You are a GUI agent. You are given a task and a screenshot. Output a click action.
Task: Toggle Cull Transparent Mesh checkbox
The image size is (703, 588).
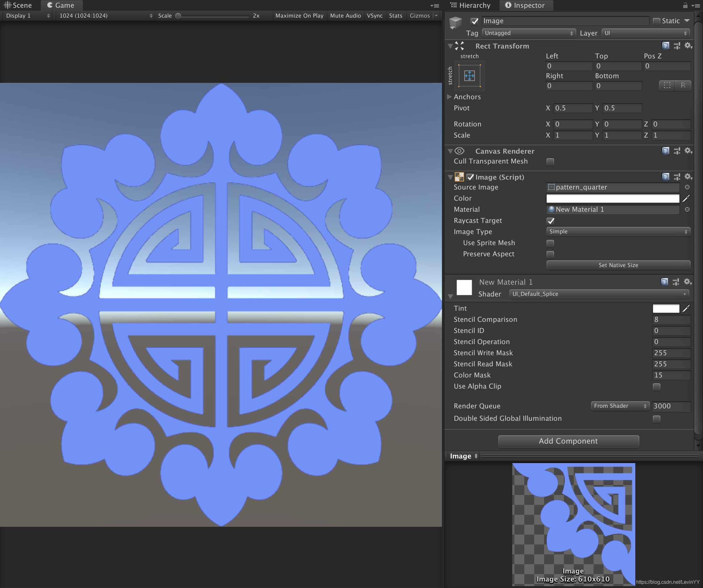click(550, 162)
